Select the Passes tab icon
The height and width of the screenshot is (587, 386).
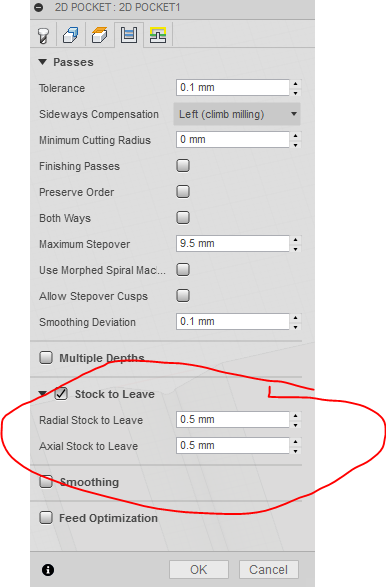point(129,35)
